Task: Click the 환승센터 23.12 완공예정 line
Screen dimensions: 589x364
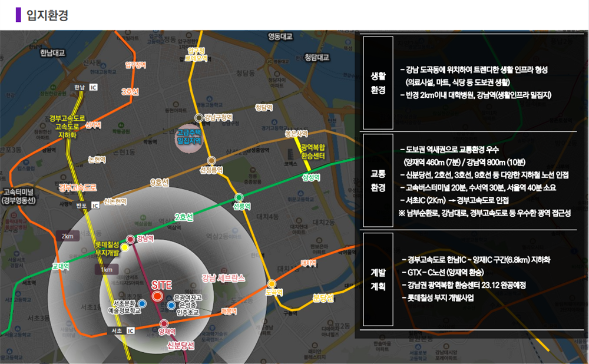Action: tap(464, 285)
